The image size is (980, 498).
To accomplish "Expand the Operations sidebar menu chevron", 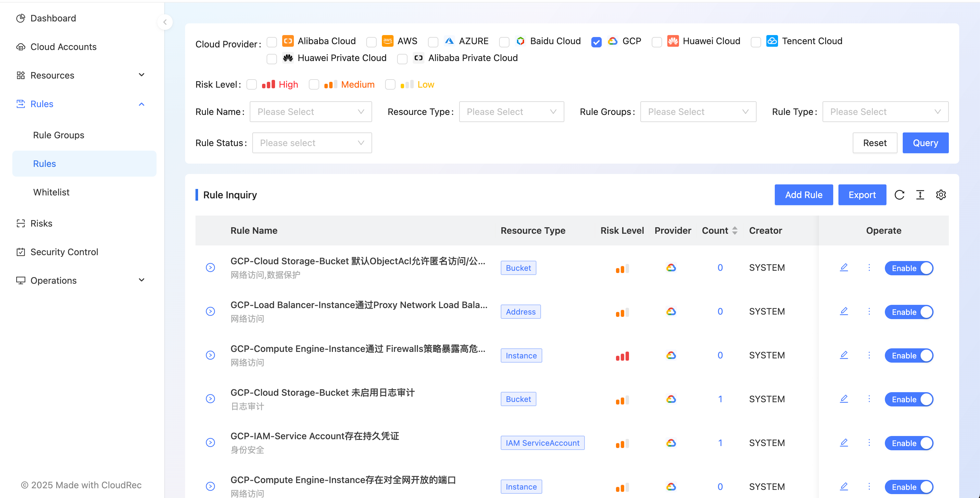I will [x=142, y=280].
